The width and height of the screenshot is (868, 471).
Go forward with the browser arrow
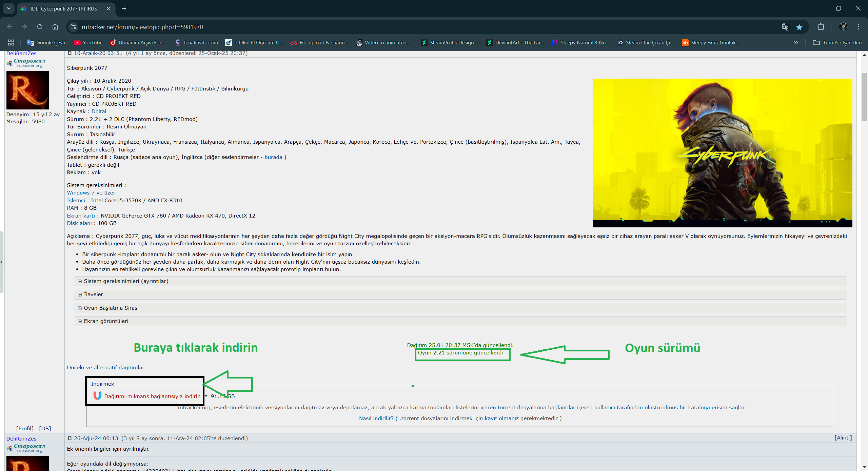[24, 27]
